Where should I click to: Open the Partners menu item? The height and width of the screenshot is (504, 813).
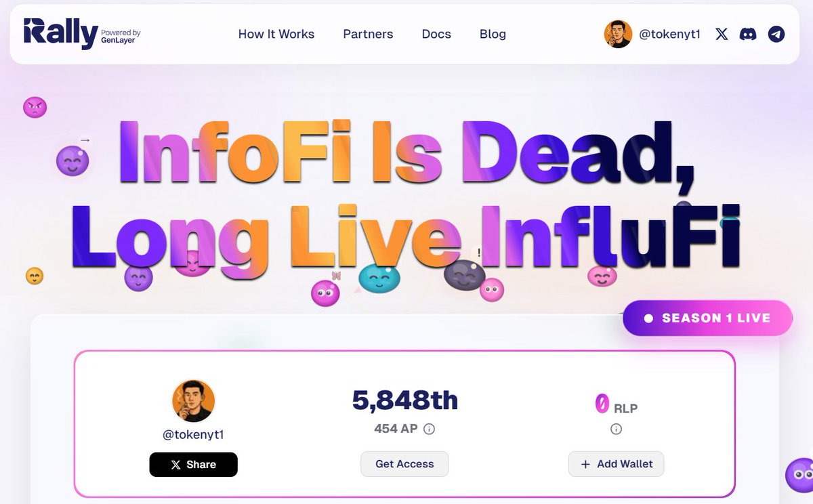[x=368, y=34]
